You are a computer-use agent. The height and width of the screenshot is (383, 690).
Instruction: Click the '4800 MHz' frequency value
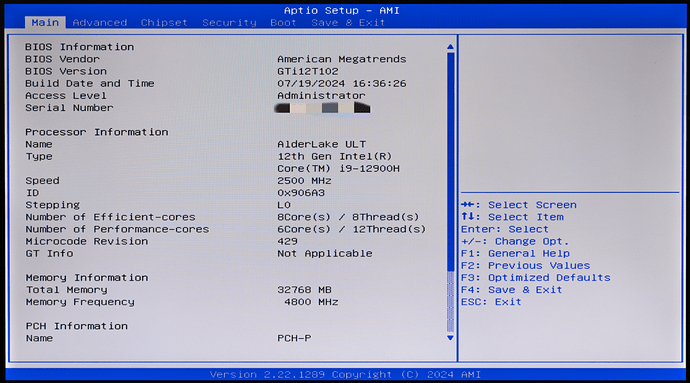pos(311,302)
